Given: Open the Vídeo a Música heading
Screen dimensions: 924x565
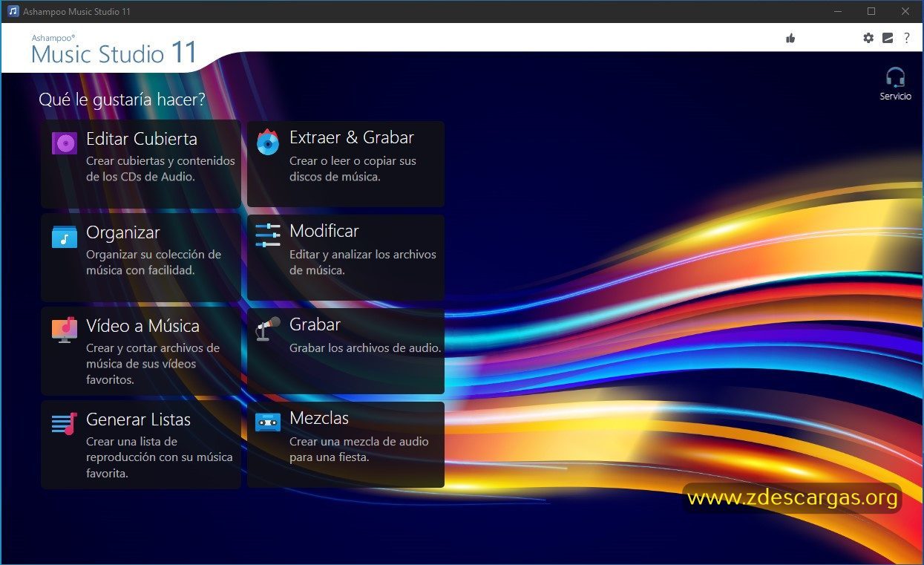Looking at the screenshot, I should [x=142, y=326].
